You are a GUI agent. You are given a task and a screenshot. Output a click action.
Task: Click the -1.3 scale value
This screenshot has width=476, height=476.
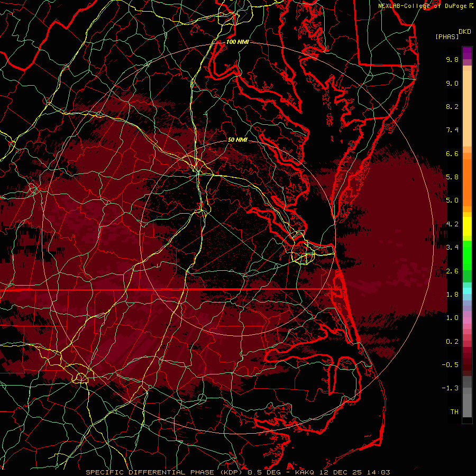[x=450, y=388]
